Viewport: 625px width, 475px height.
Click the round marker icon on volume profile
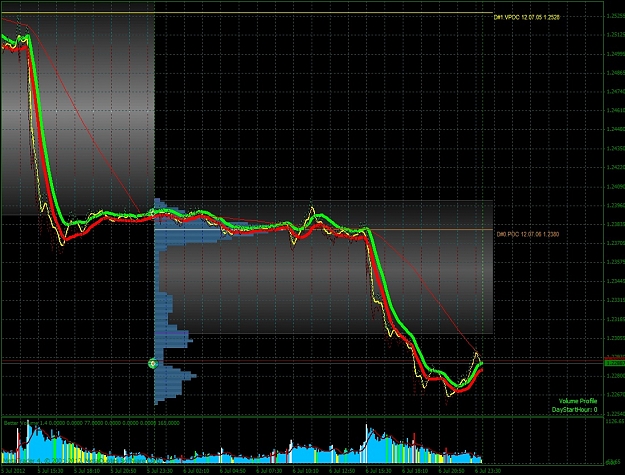coord(153,363)
